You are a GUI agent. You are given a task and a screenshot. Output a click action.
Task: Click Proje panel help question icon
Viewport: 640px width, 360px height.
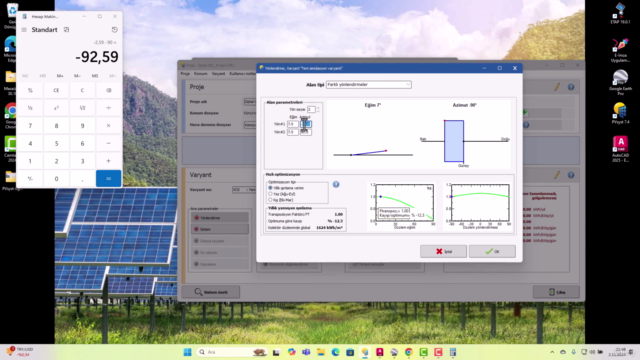coord(571,87)
